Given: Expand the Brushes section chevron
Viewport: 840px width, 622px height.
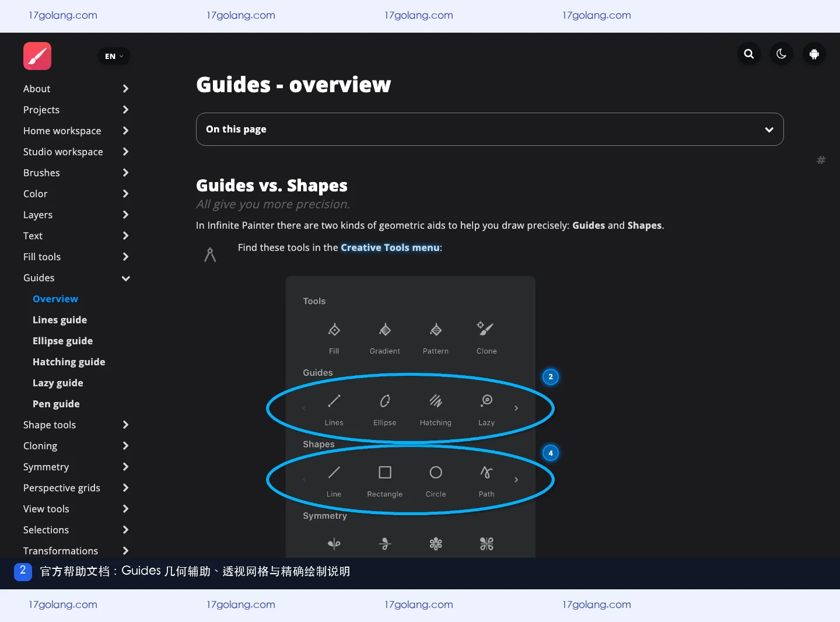Looking at the screenshot, I should coord(125,173).
